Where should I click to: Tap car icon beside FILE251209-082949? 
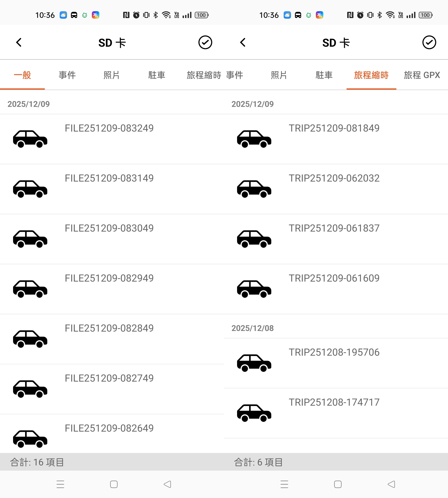coord(30,289)
